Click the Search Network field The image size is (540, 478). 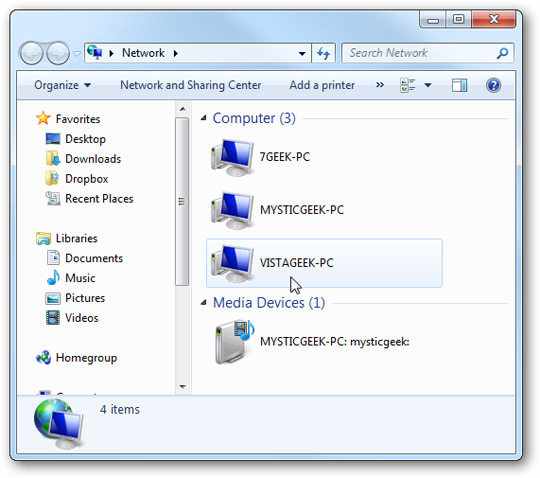click(427, 53)
